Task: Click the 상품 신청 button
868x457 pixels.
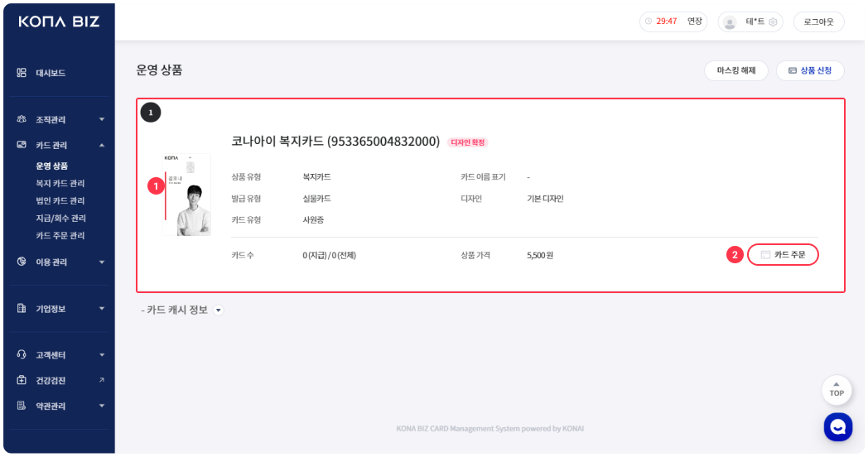Action: tap(810, 71)
